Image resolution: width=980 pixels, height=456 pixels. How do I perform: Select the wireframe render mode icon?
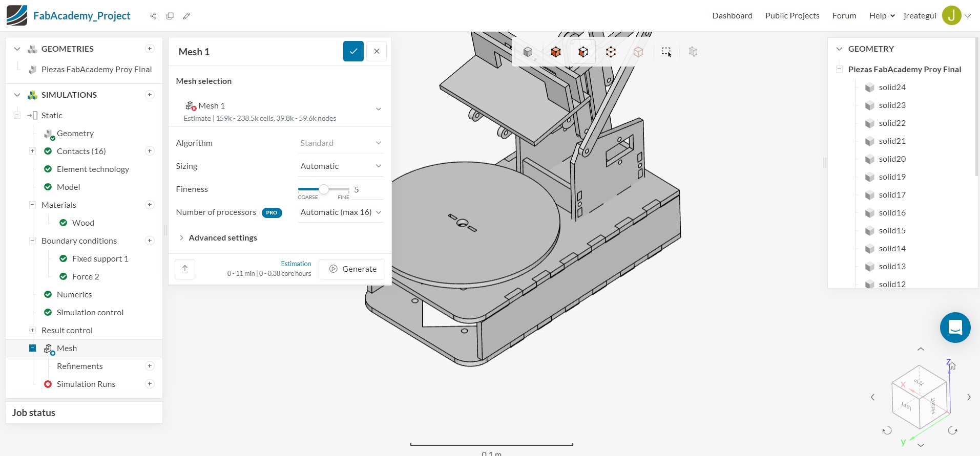(x=611, y=52)
